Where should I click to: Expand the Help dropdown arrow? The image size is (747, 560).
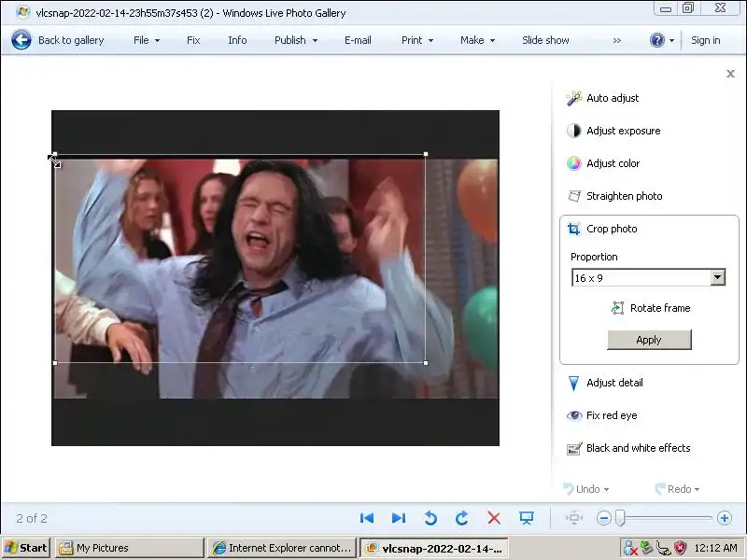coord(671,40)
